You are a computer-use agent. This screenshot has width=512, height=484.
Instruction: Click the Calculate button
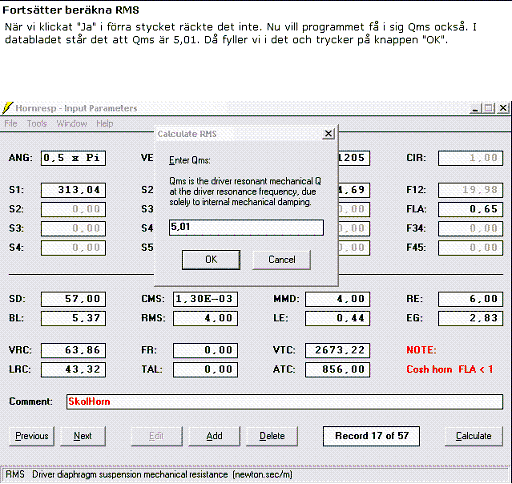[x=474, y=436]
